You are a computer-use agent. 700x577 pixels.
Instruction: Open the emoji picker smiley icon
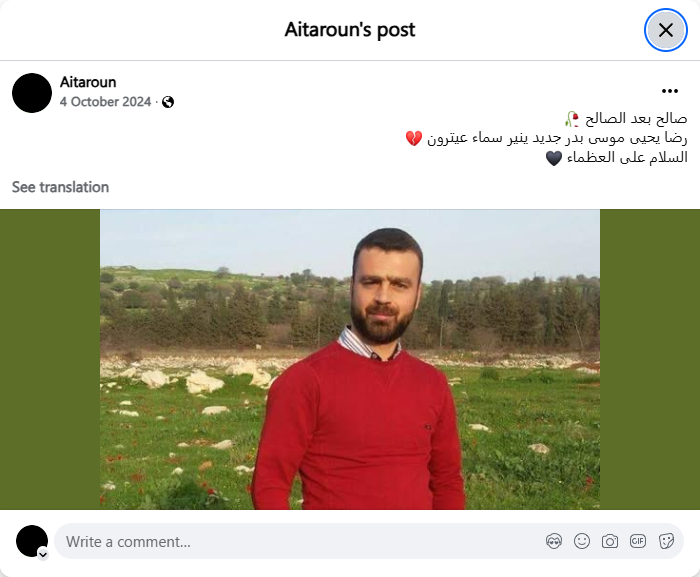point(582,542)
